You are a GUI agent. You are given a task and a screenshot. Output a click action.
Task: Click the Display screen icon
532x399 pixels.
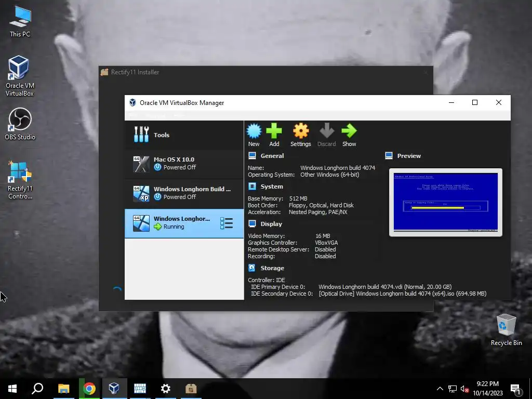[252, 223]
